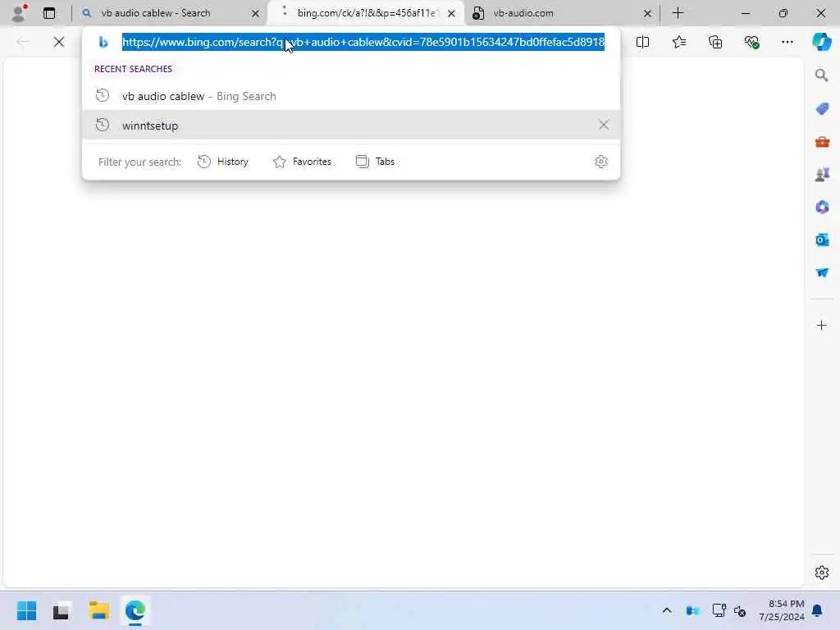The width and height of the screenshot is (840, 630).
Task: Filter search by History
Action: coord(223,162)
